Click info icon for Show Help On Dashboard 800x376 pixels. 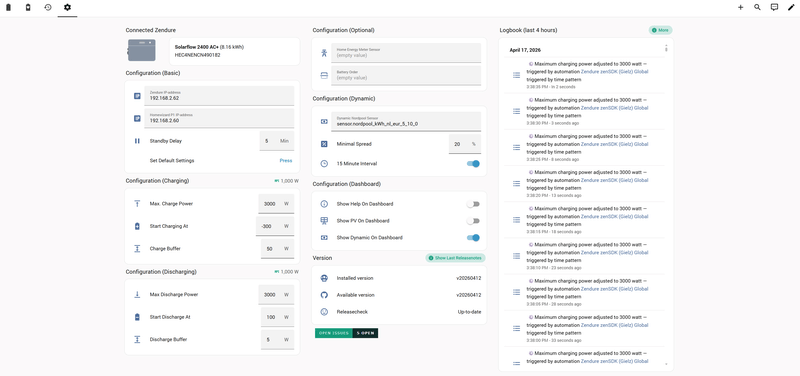pyautogui.click(x=323, y=204)
